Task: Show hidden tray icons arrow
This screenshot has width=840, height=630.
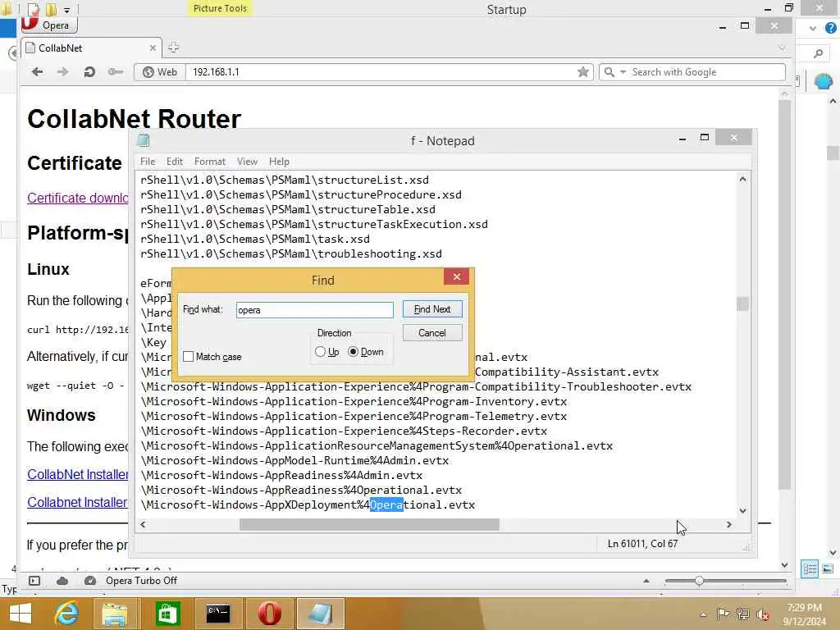Action: tap(703, 614)
